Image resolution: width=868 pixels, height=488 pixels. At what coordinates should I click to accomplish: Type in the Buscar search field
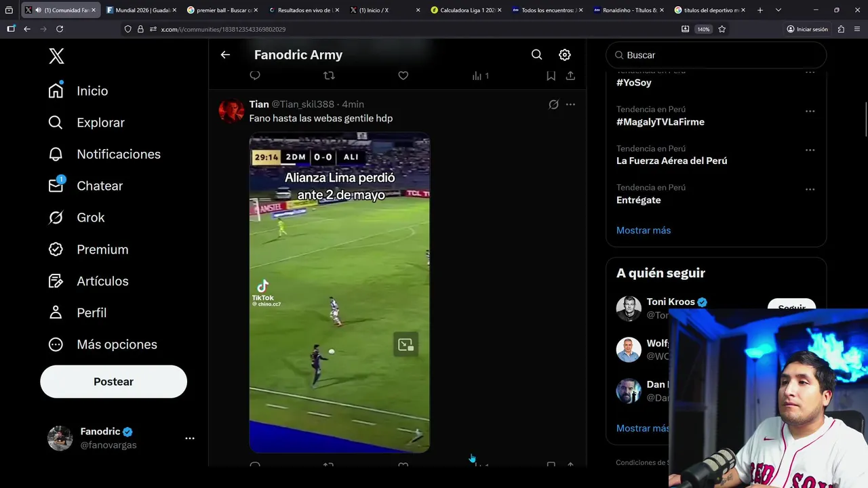pyautogui.click(x=716, y=55)
